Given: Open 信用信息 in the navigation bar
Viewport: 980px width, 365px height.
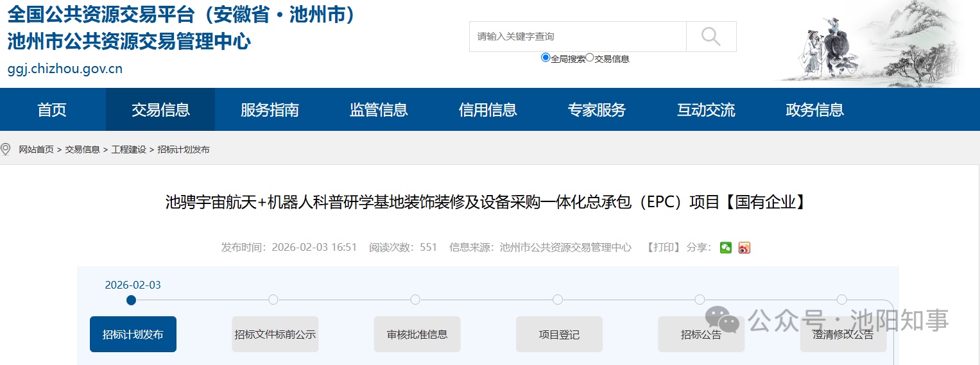Looking at the screenshot, I should click(488, 110).
